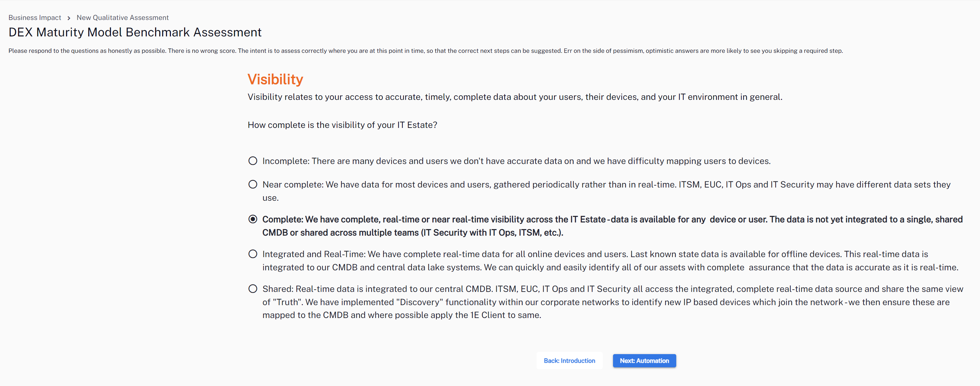Click the Near complete option description text
980x386 pixels.
click(606, 185)
